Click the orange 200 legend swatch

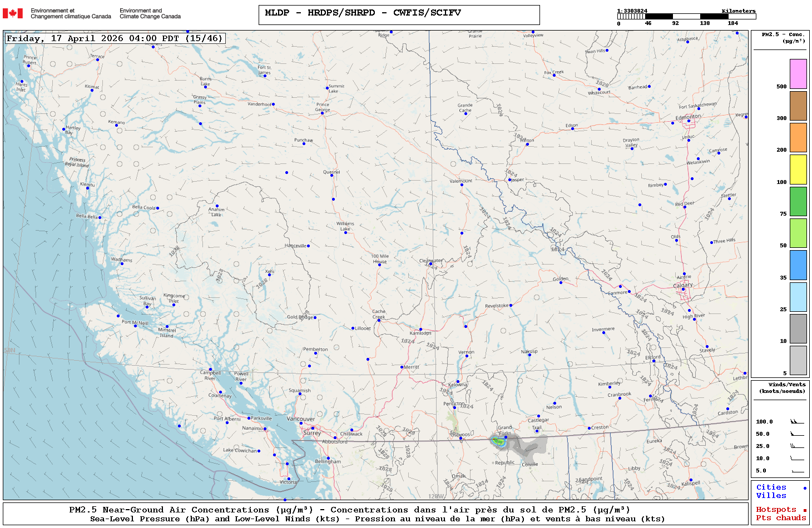[x=798, y=137]
